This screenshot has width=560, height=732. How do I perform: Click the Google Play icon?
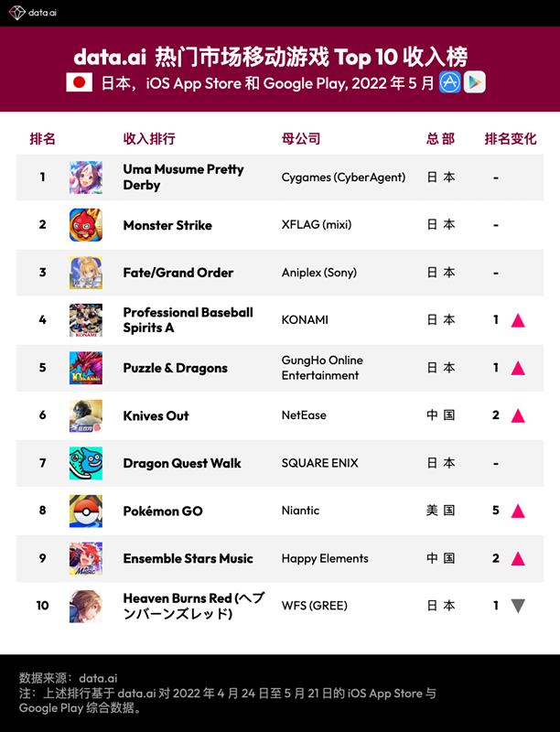pos(474,82)
